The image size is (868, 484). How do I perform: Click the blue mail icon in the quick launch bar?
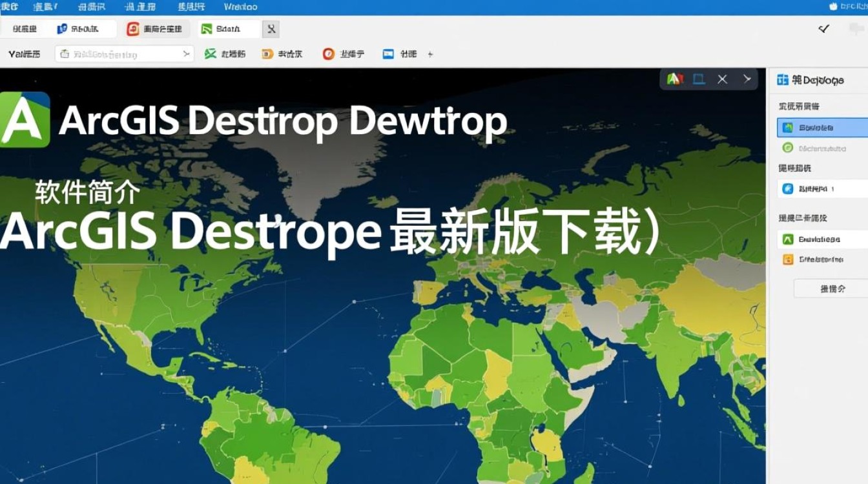pos(388,54)
